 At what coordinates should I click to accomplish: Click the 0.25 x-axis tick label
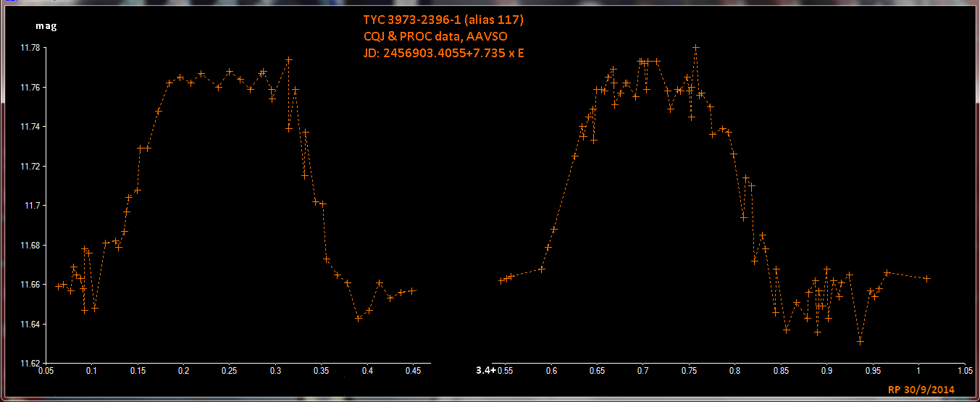[x=230, y=371]
